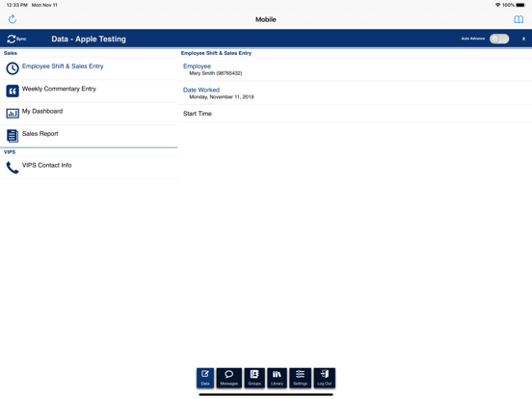Tap the Log Out button
Viewport: 532px width, 399px height.
coord(325,378)
